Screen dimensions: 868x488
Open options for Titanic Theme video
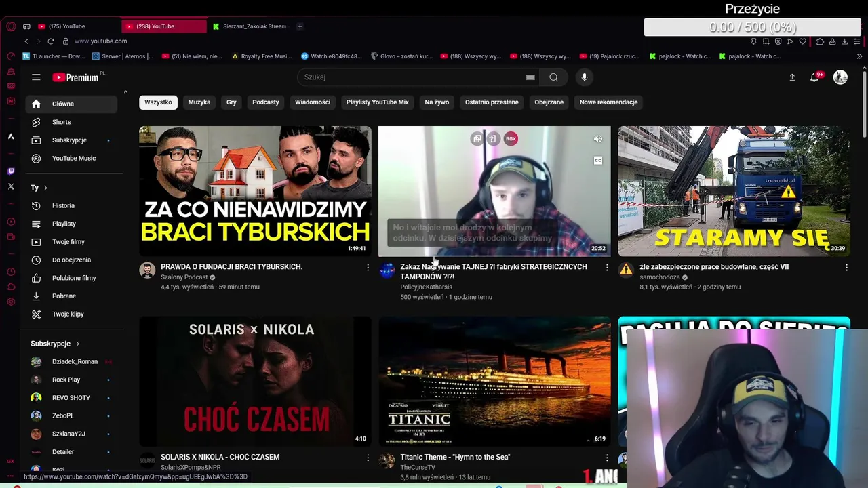(607, 457)
